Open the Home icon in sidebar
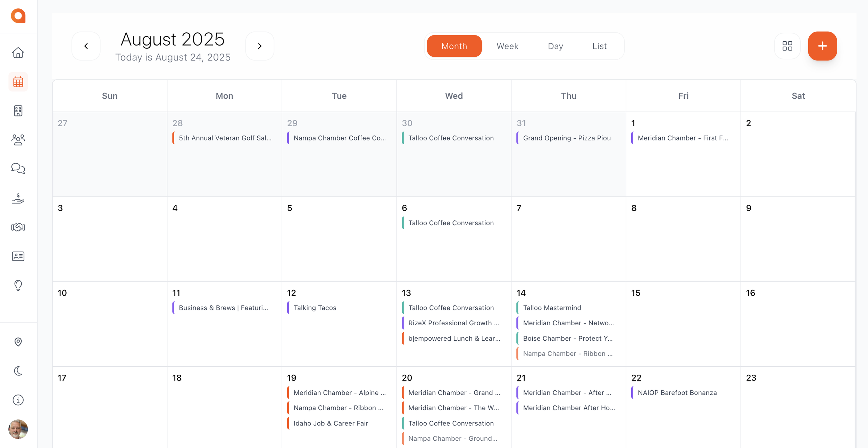 18,53
